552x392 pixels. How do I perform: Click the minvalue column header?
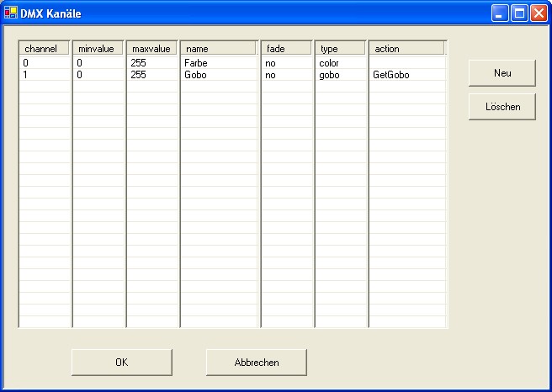[98, 49]
